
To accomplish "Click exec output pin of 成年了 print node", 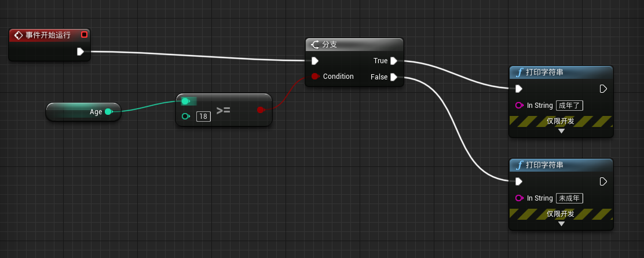I will coord(603,89).
